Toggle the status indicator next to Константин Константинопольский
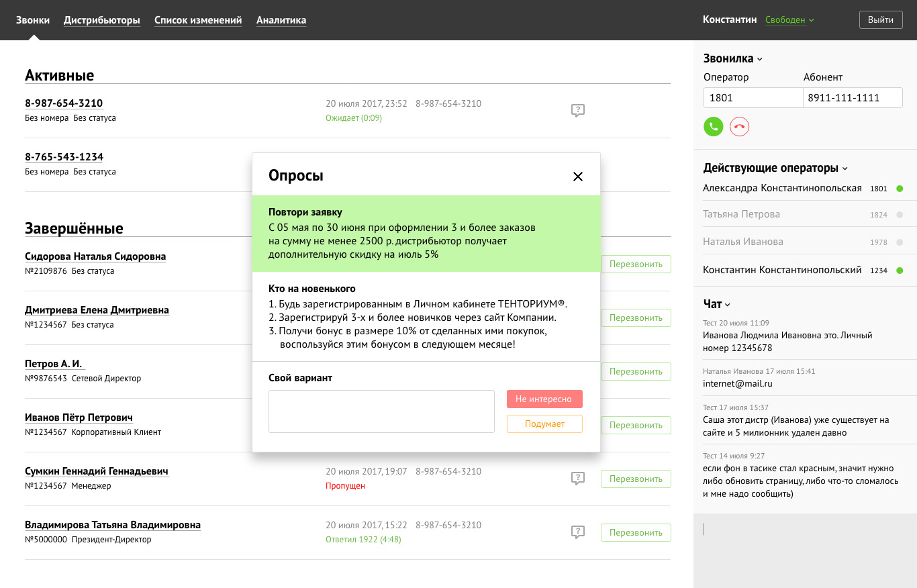 [900, 270]
